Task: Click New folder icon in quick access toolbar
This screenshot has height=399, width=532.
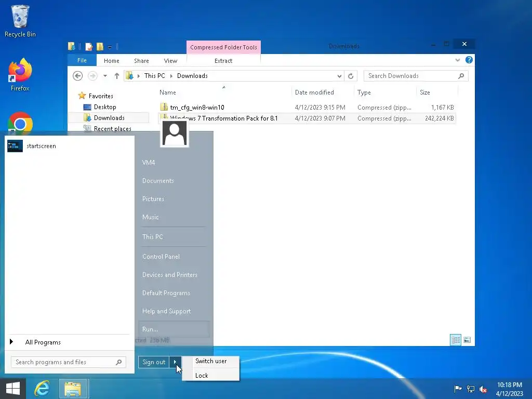Action: [x=100, y=46]
